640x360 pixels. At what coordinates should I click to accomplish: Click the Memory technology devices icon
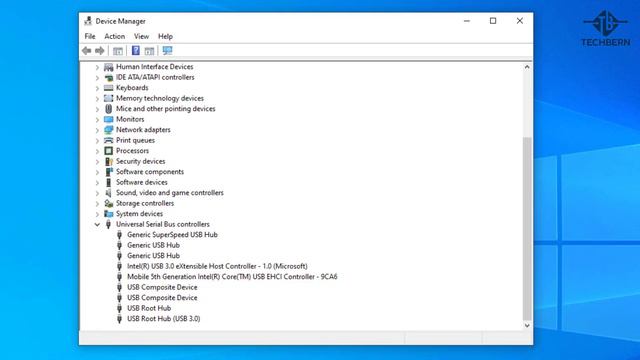[109, 98]
